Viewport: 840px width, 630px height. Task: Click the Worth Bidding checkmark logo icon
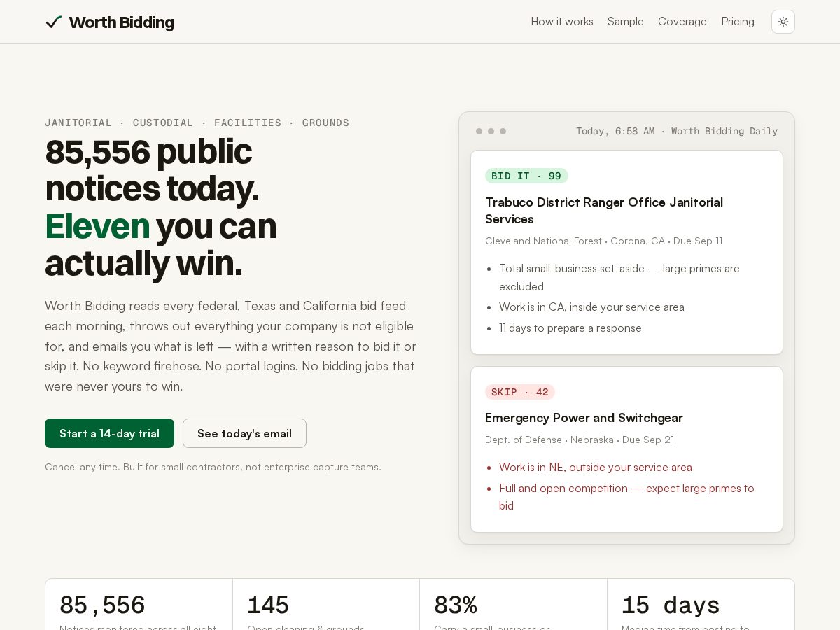pos(53,22)
